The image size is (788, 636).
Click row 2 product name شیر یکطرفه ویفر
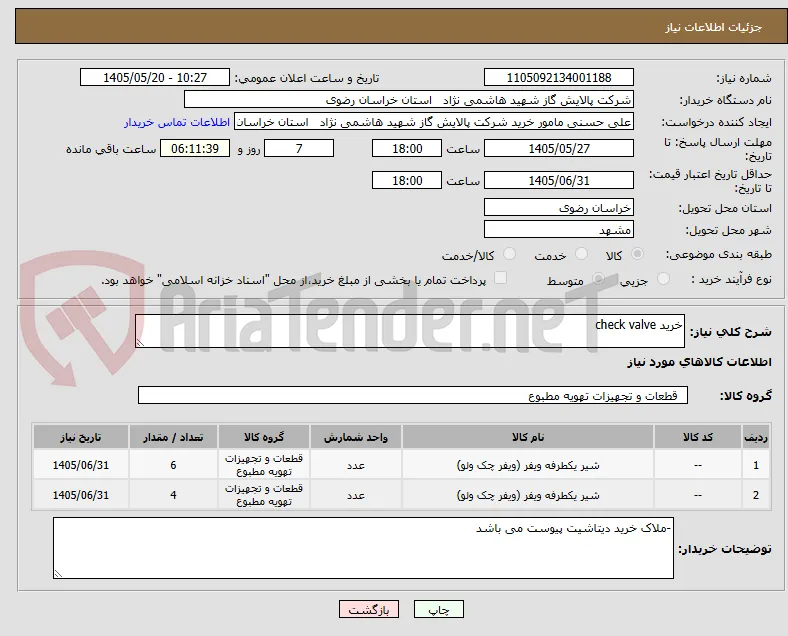click(x=528, y=495)
